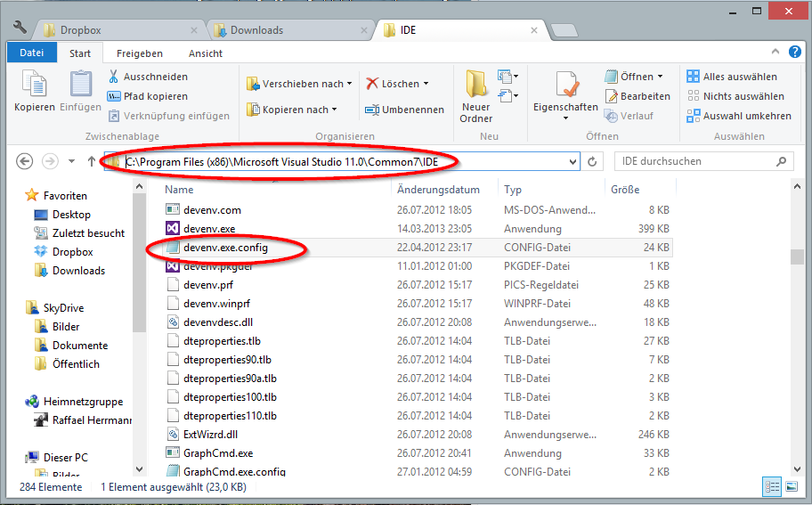Click the Eigenschaften icon
812x505 pixels.
point(567,85)
